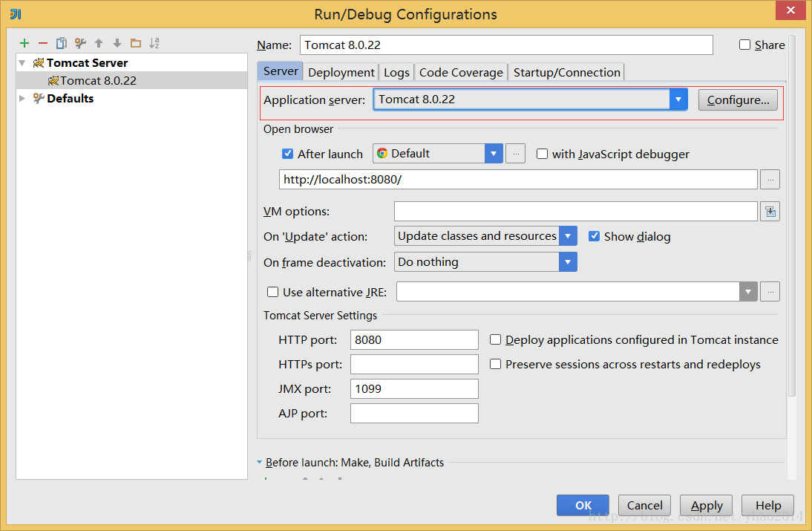Browse alternative JRE with ellipsis button
This screenshot has width=812, height=531.
[x=770, y=292]
